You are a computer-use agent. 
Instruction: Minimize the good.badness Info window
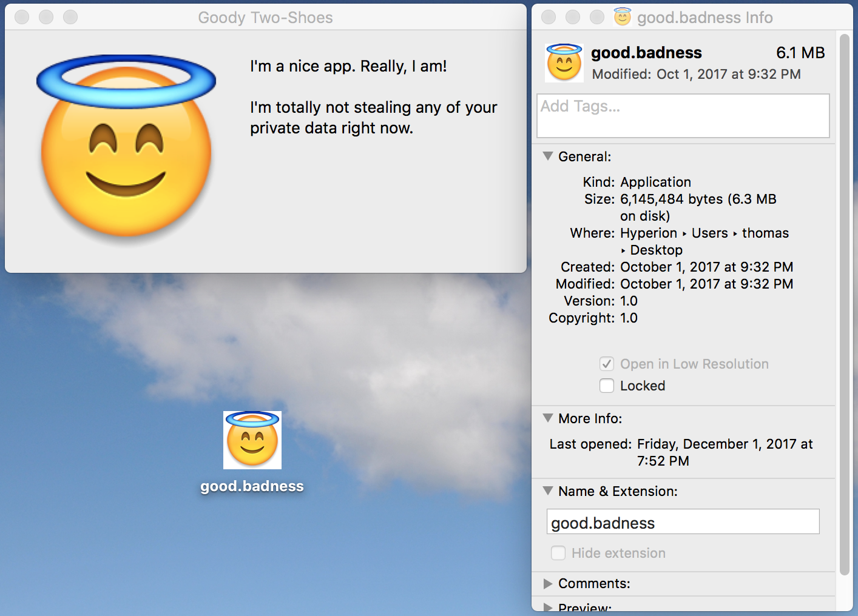(x=573, y=17)
